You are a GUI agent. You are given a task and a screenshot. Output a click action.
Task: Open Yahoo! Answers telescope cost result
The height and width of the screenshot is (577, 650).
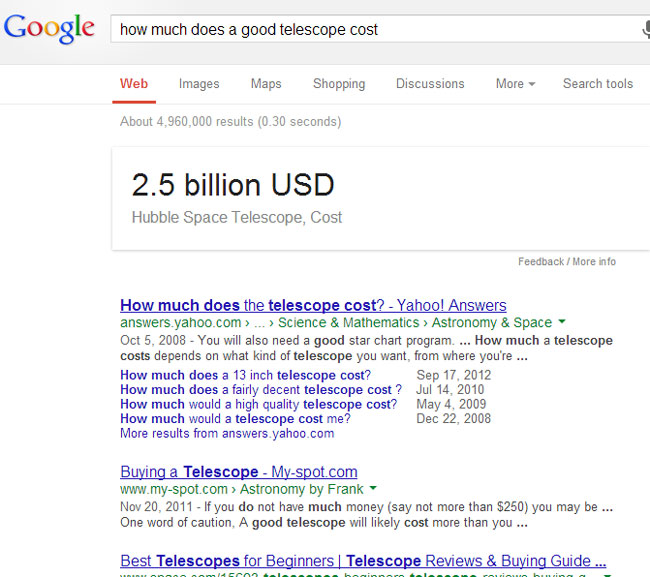(313, 305)
